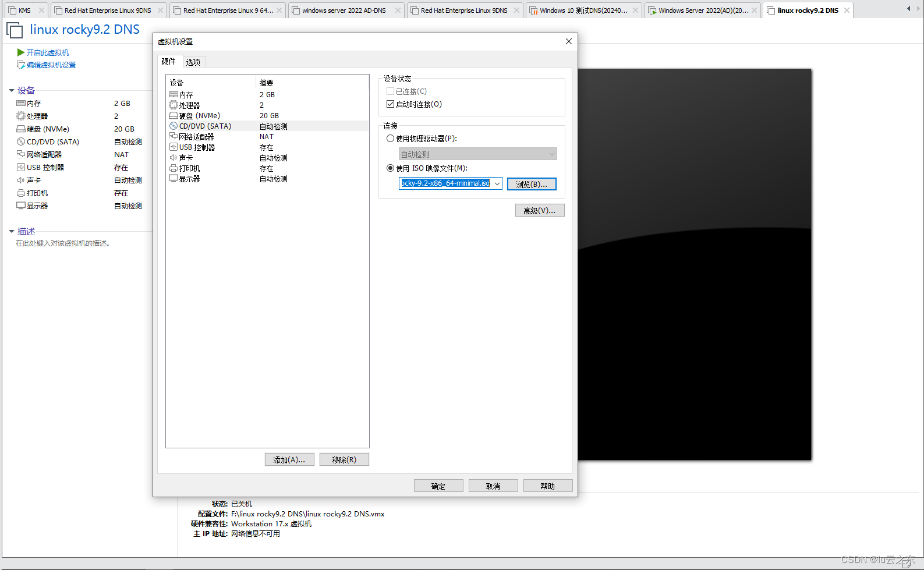Image resolution: width=924 pixels, height=570 pixels.
Task: Click 设备 column header in dialog list
Action: 211,83
